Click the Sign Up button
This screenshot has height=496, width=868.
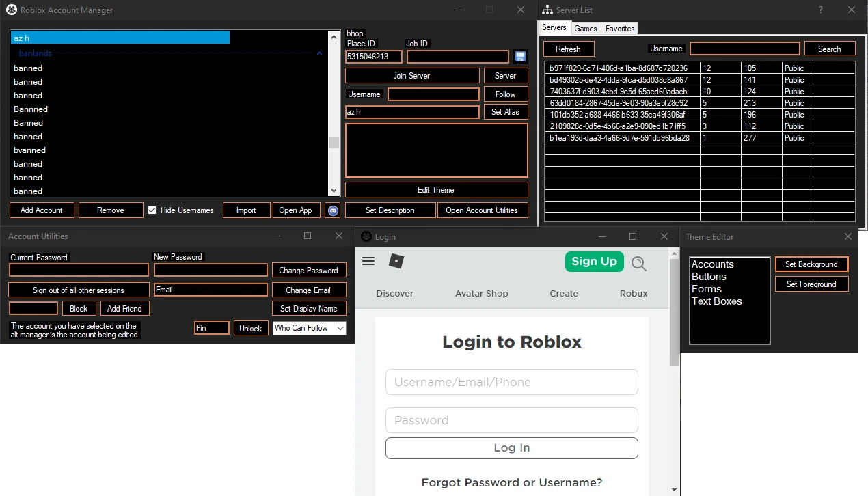click(594, 261)
